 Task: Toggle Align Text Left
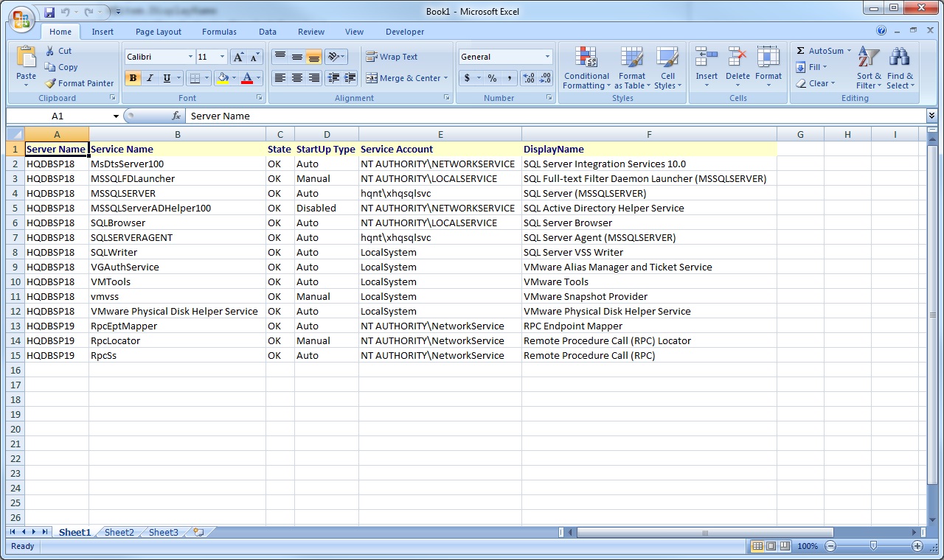tap(280, 78)
